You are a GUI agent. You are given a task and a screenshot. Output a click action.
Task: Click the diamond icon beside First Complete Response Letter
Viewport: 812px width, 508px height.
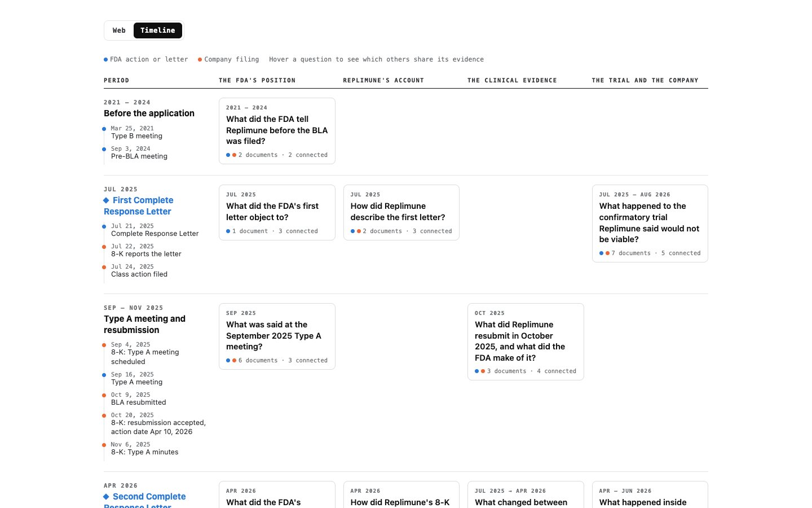click(106, 200)
